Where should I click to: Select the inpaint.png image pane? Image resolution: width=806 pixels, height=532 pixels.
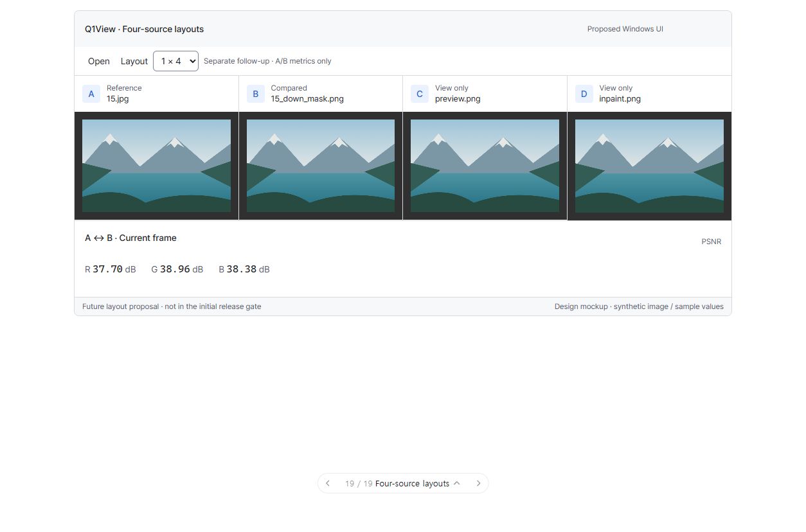click(x=649, y=166)
